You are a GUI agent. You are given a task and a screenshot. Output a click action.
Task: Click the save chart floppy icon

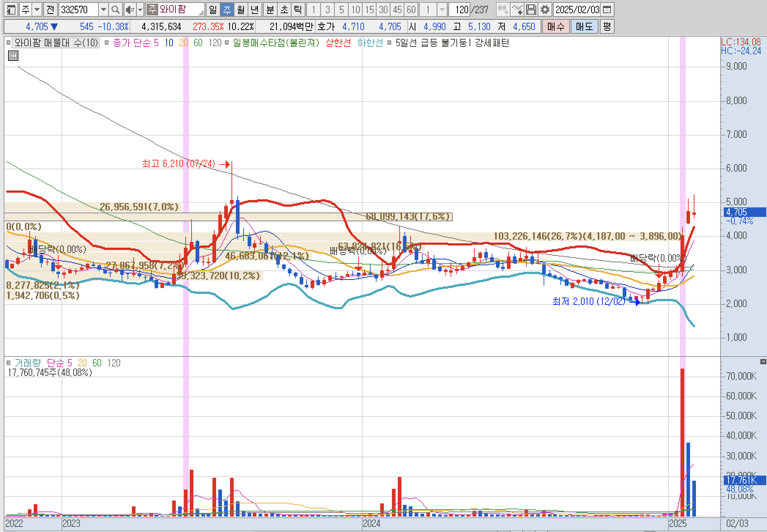point(531,10)
